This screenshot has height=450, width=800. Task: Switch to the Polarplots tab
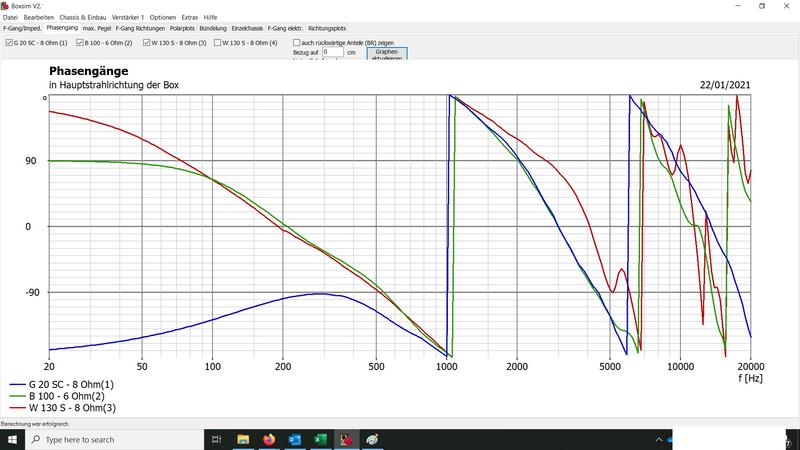182,29
